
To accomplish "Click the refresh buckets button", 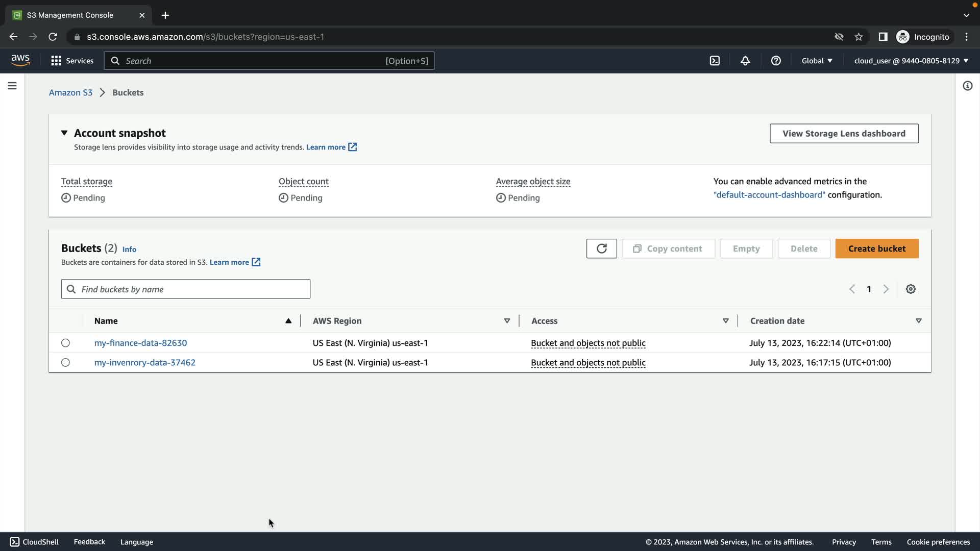I will [601, 248].
